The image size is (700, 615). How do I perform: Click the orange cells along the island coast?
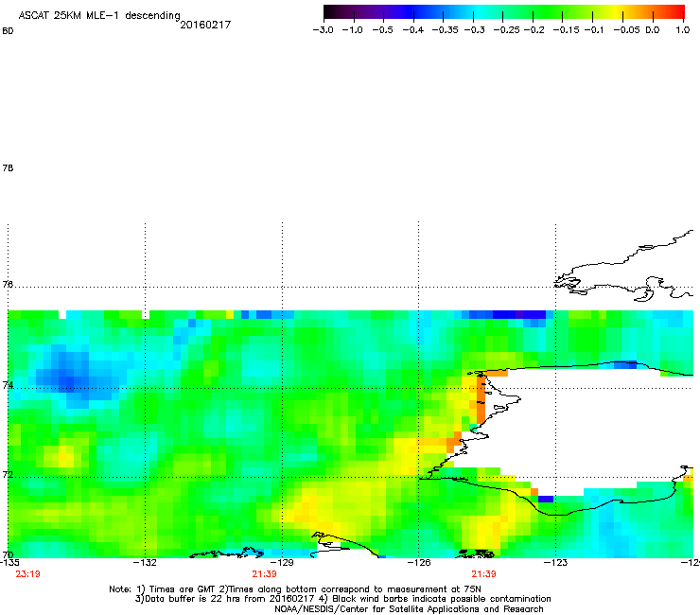[481, 399]
